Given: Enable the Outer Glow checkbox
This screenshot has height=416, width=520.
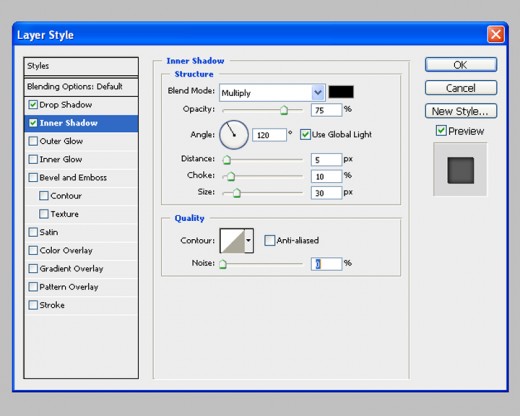Looking at the screenshot, I should pos(33,141).
